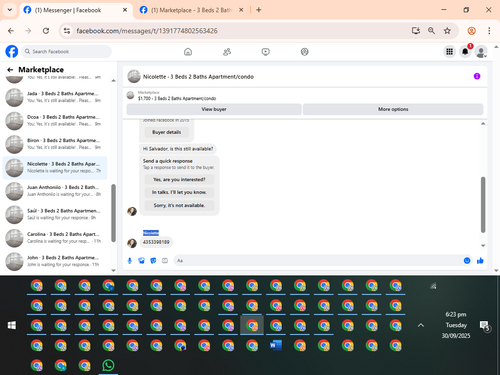Open the Windows notification center icon
500x375 pixels.
click(x=485, y=326)
